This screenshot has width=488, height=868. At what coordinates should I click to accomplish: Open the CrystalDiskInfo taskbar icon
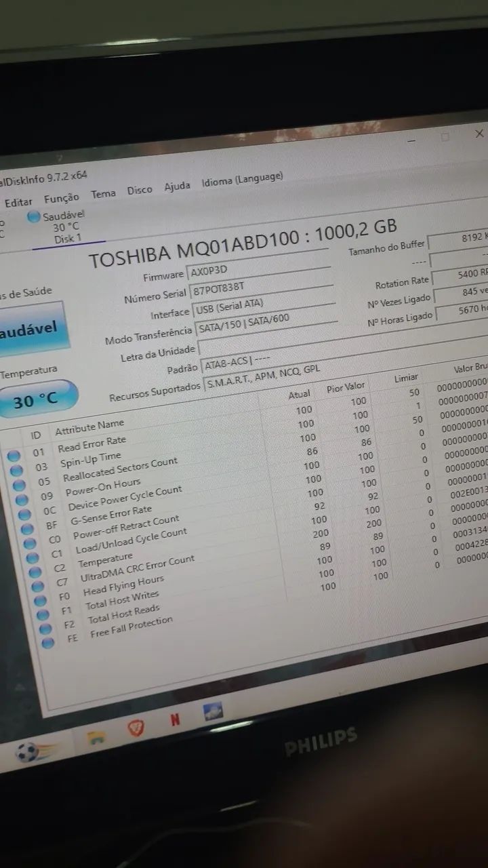point(213,713)
